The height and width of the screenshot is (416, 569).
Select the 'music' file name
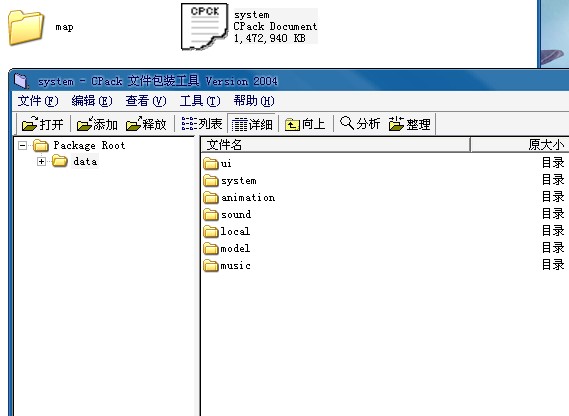pos(236,265)
